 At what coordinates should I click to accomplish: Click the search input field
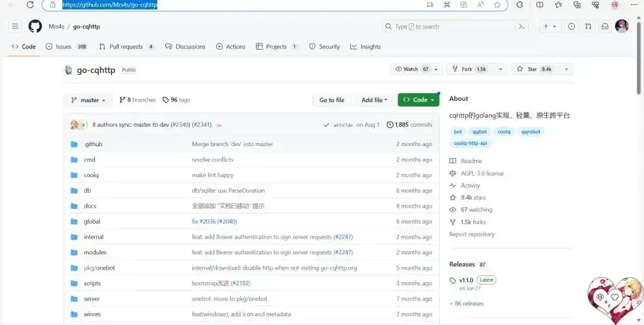pos(447,26)
